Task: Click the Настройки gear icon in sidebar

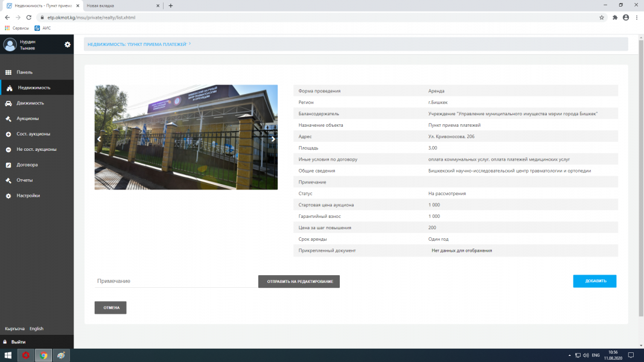Action: point(8,196)
